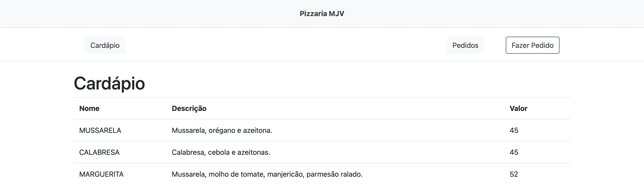This screenshot has height=191, width=644.
Task: Click the value 45 for CALABRESA
Action: tap(514, 152)
